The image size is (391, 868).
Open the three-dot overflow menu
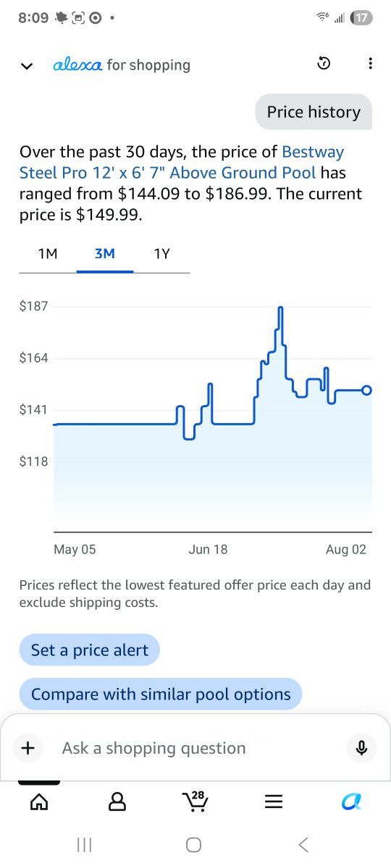pyautogui.click(x=370, y=64)
